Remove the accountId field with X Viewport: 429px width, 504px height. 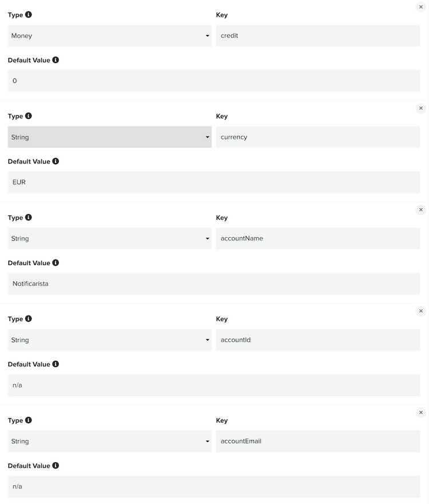click(421, 311)
